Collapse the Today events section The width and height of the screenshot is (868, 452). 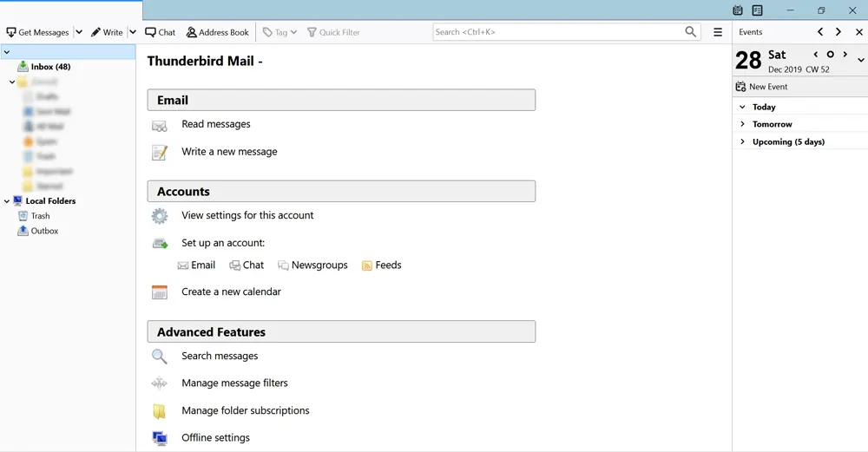pyautogui.click(x=742, y=107)
